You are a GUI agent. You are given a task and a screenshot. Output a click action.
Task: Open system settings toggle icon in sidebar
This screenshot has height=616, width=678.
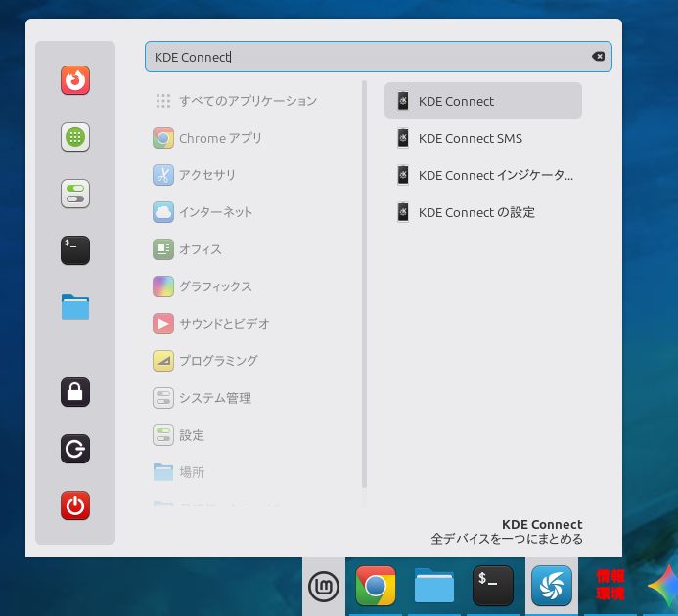[75, 194]
